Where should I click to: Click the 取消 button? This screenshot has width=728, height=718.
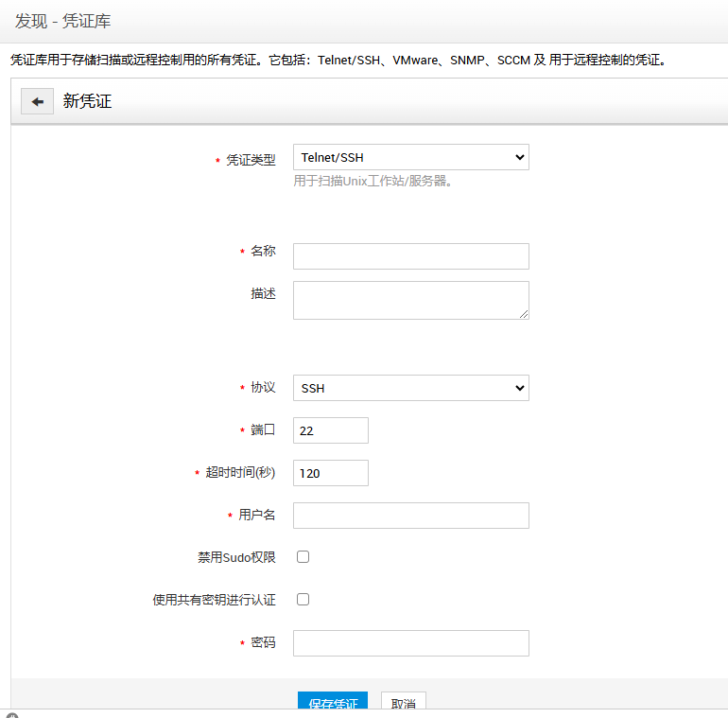coord(404,704)
